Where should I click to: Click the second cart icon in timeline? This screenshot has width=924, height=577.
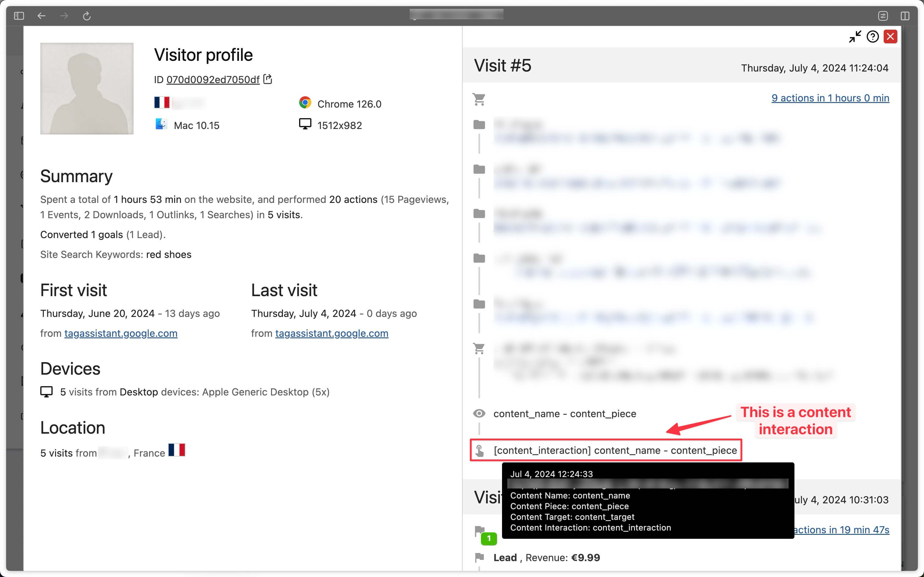pos(479,348)
